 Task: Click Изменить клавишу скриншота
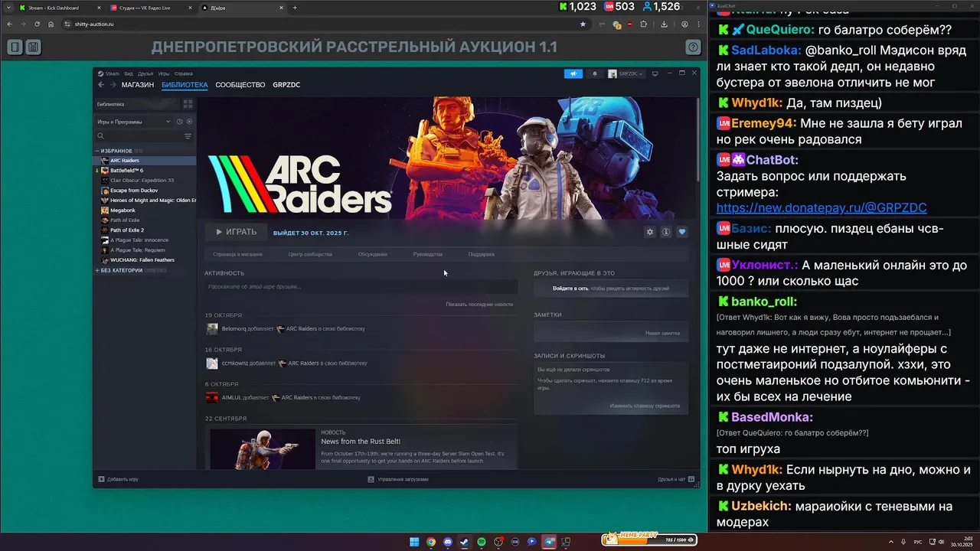[x=645, y=406]
